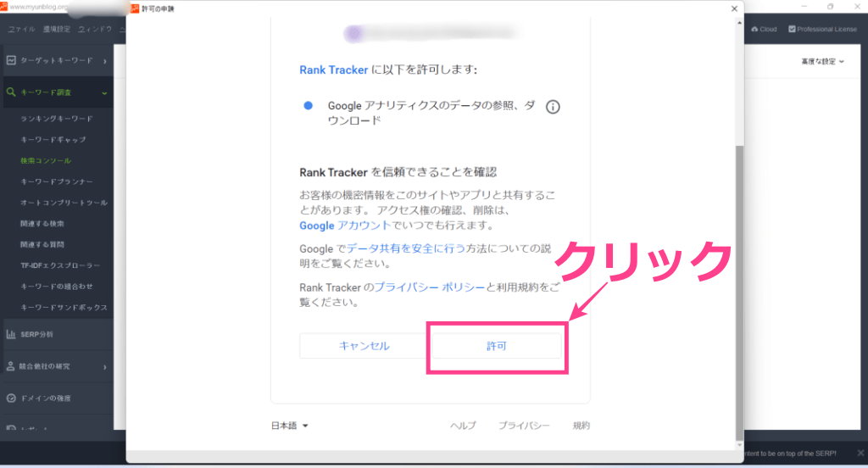The height and width of the screenshot is (468, 868).
Task: Open the SERP分析 section label
Action: [x=37, y=335]
